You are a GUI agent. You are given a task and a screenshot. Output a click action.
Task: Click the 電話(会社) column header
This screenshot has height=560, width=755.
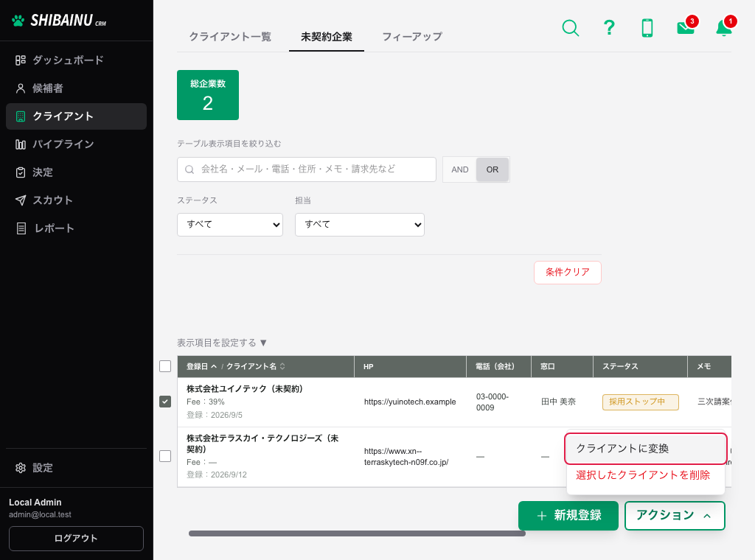(x=498, y=366)
